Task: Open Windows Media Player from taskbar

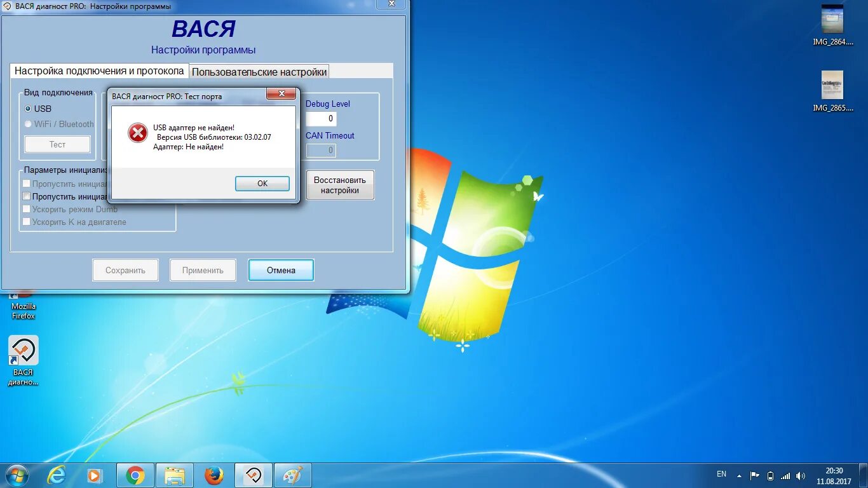Action: (x=95, y=475)
